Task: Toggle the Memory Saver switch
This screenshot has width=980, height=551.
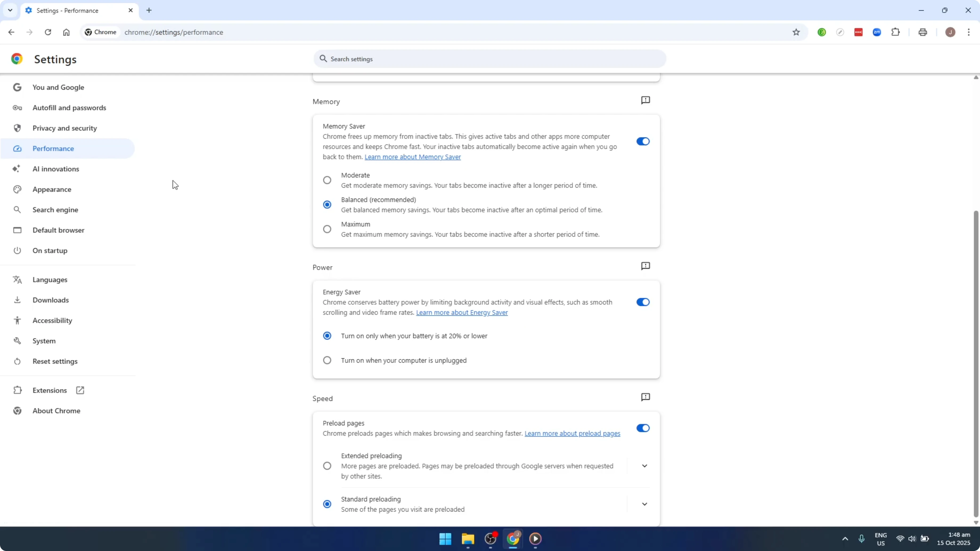Action: (x=643, y=141)
